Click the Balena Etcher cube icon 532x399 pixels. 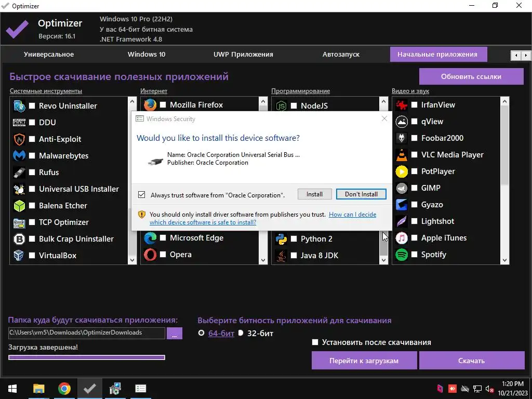19,206
